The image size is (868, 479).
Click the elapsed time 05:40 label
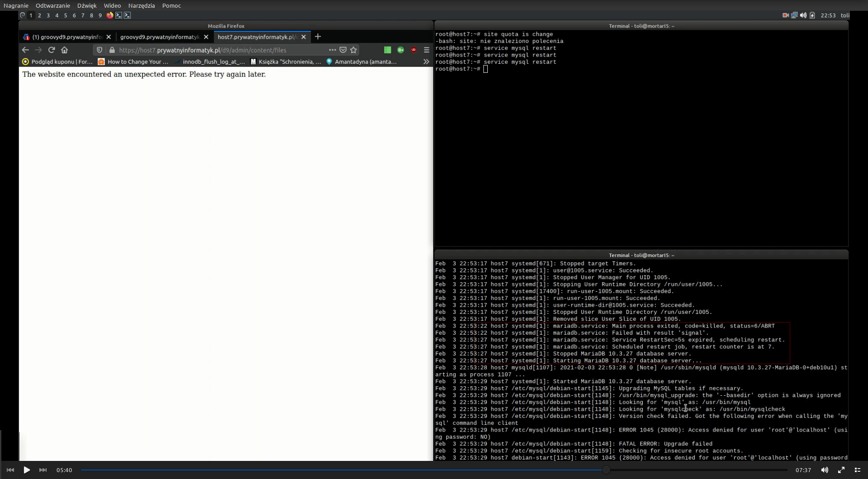pyautogui.click(x=64, y=470)
